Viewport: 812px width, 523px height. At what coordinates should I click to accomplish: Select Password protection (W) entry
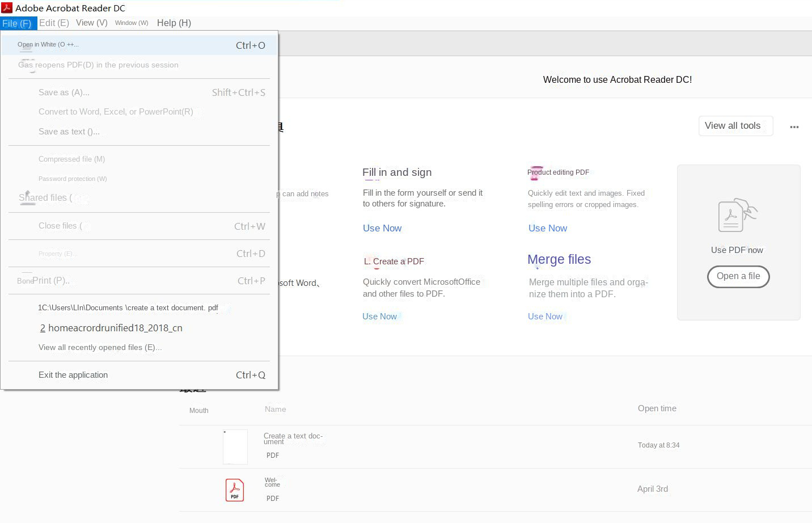tap(139, 179)
